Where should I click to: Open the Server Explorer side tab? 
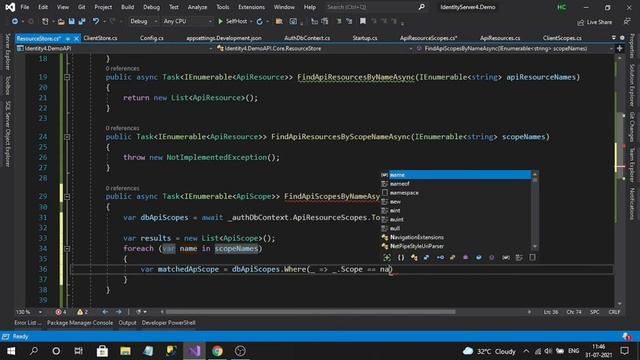(x=7, y=51)
